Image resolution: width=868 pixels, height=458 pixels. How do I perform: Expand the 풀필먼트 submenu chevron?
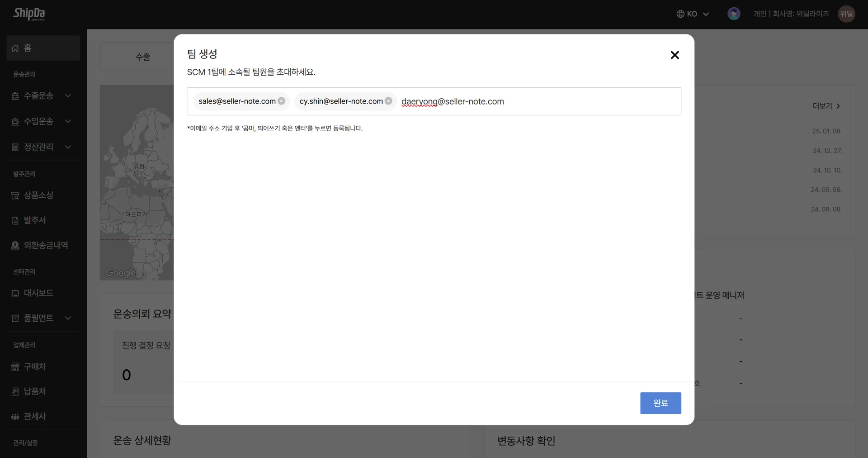tap(68, 318)
